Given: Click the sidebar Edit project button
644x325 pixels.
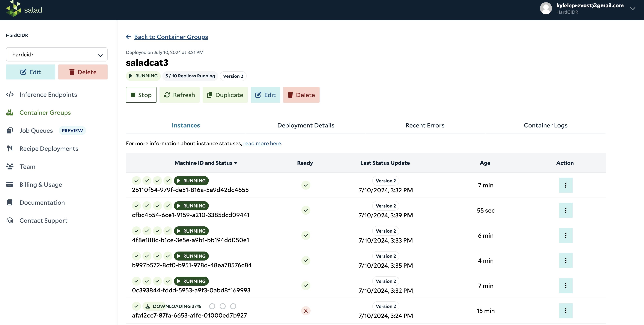Looking at the screenshot, I should point(31,72).
